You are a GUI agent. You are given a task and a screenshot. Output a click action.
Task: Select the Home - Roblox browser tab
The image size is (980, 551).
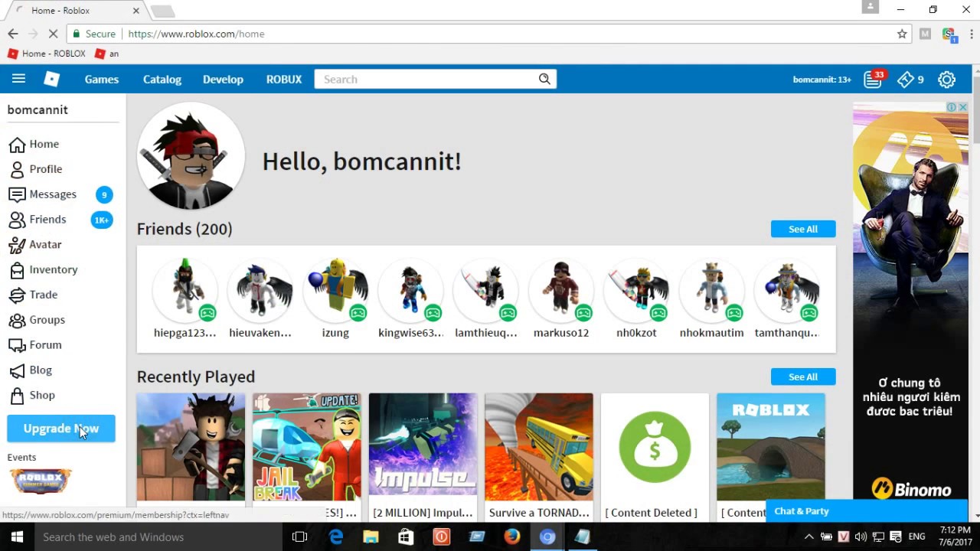(x=75, y=11)
